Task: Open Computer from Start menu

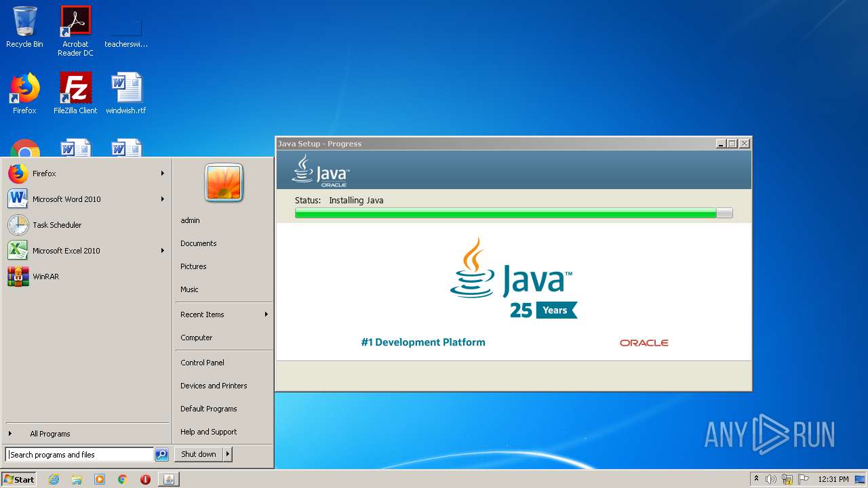Action: click(196, 338)
